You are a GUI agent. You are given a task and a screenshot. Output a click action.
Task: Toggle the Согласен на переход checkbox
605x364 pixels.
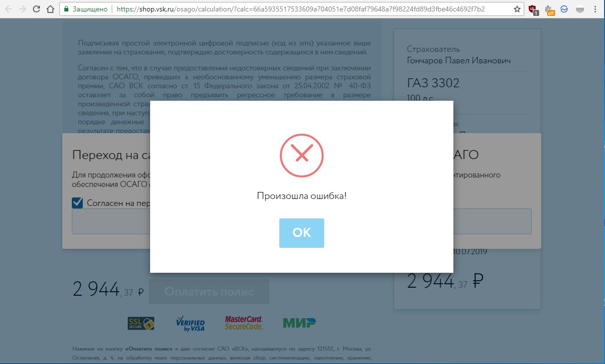(x=77, y=203)
